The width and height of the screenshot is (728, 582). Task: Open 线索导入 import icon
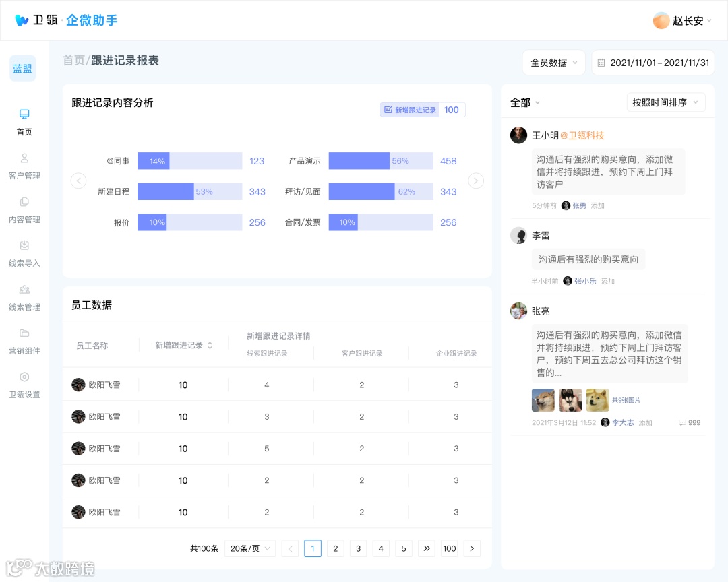point(24,245)
